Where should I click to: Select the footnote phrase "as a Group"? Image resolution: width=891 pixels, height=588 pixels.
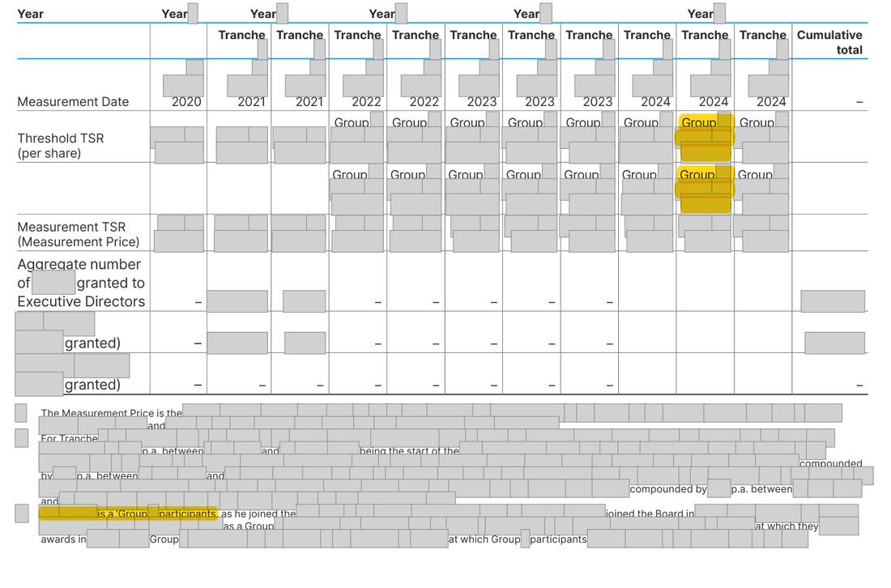tap(249, 526)
